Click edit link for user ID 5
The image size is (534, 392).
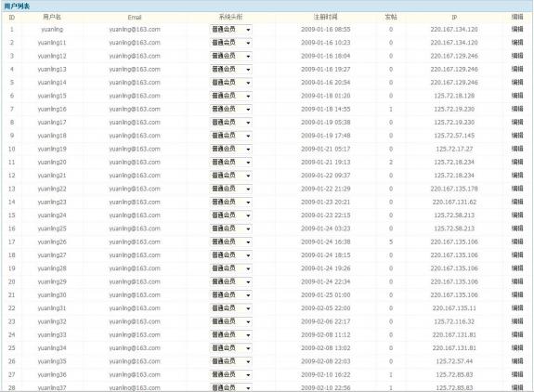517,83
